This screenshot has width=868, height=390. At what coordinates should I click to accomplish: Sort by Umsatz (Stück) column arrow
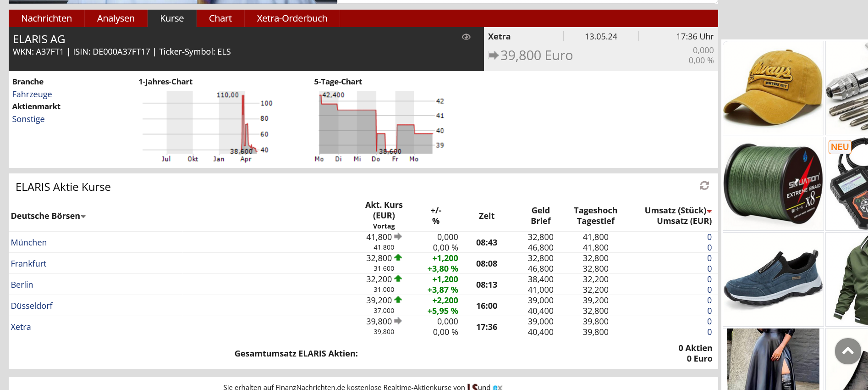click(709, 211)
